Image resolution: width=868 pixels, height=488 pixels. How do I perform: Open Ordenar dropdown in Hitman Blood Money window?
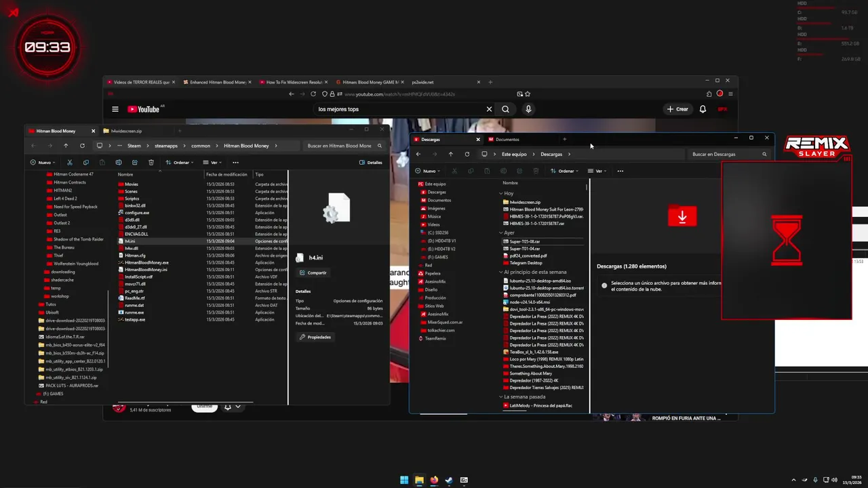[180, 163]
